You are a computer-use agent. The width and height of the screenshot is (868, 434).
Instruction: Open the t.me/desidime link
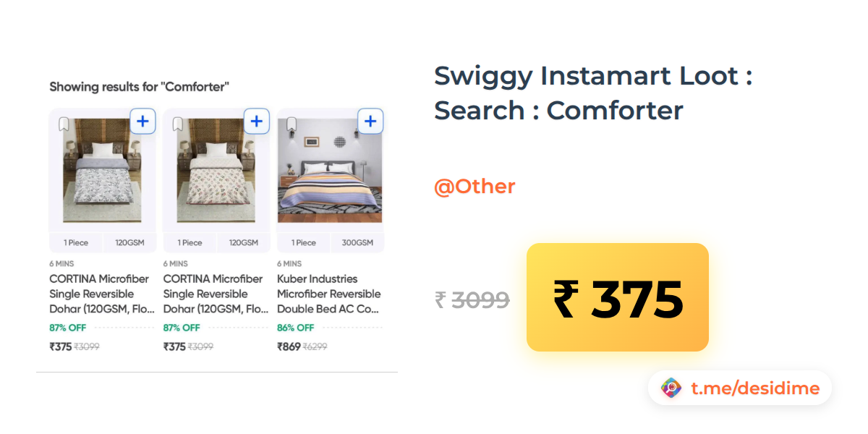[754, 388]
